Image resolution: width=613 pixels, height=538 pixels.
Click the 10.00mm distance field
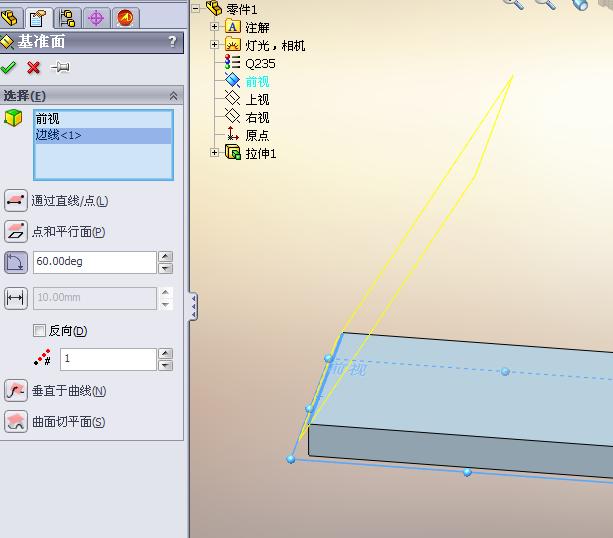point(95,298)
